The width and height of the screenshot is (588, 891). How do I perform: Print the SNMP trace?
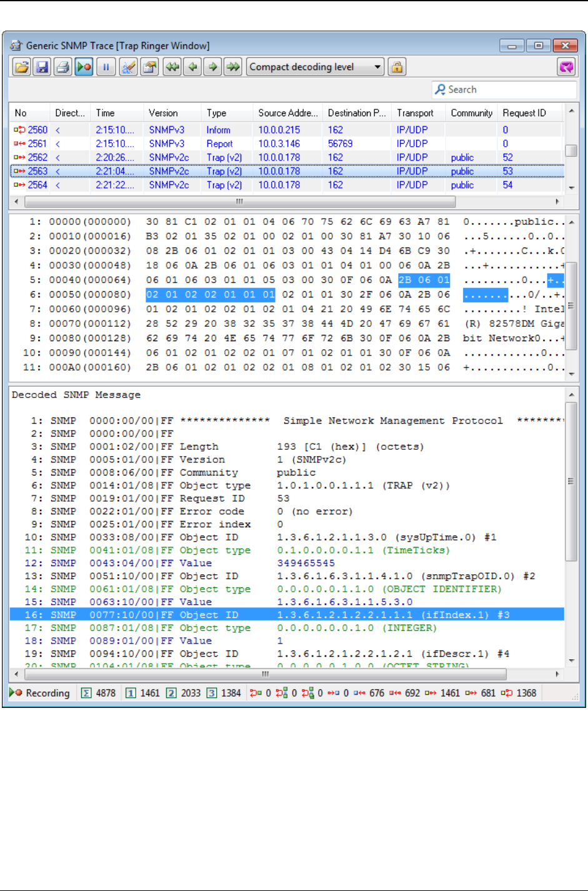[63, 67]
